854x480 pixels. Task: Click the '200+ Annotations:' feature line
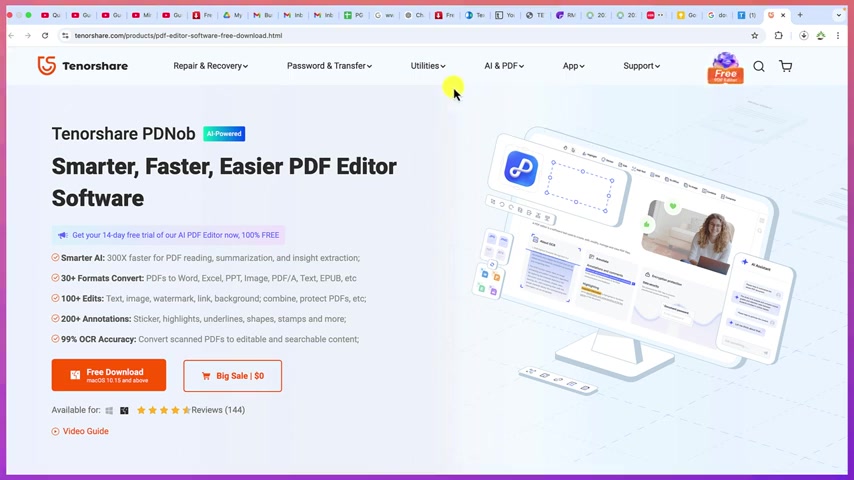coord(199,319)
